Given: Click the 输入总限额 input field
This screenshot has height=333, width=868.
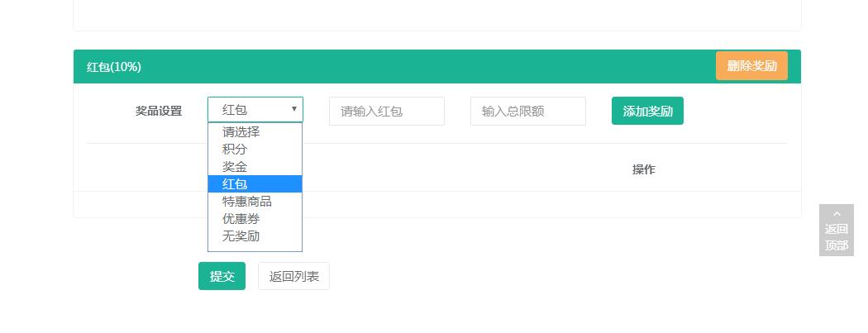Looking at the screenshot, I should [x=527, y=112].
